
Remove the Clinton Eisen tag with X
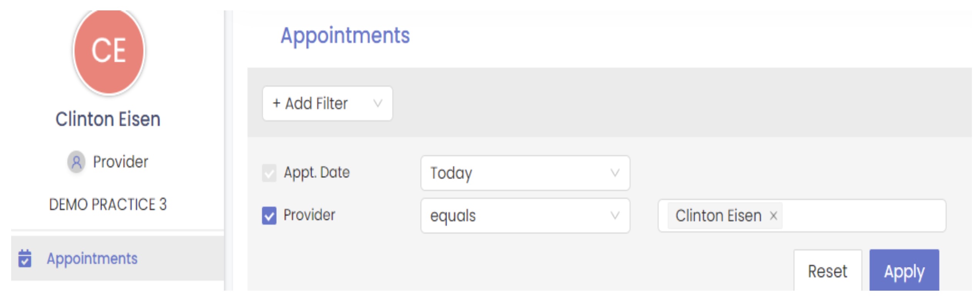pyautogui.click(x=773, y=216)
